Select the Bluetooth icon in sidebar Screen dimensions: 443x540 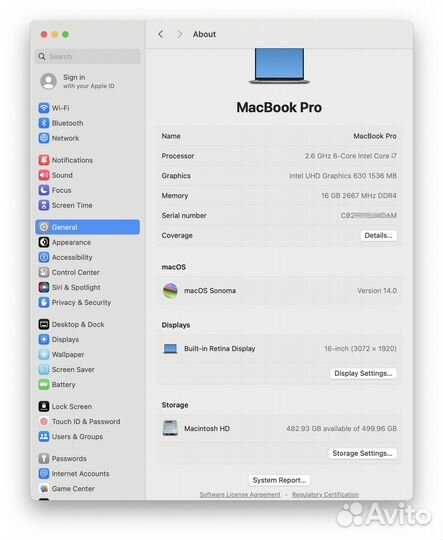click(44, 123)
